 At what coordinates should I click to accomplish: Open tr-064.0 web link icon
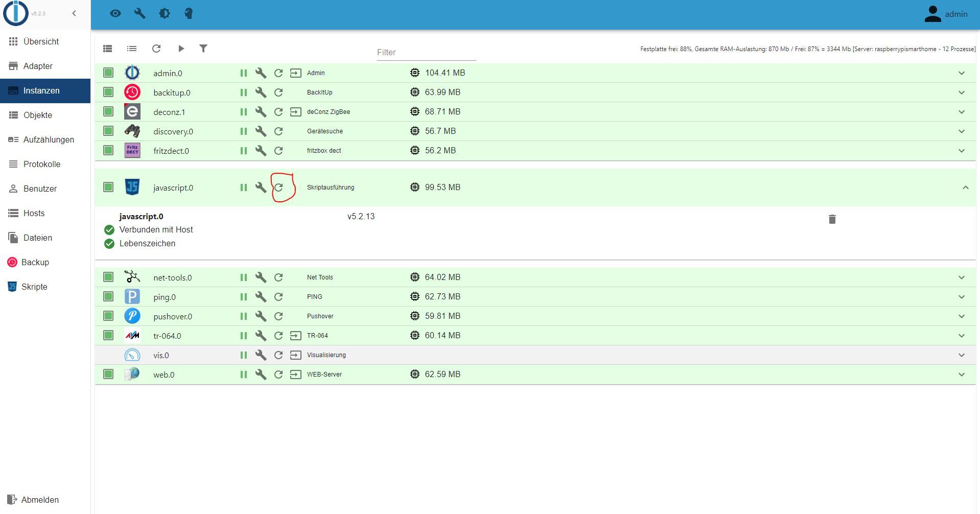[x=296, y=336]
